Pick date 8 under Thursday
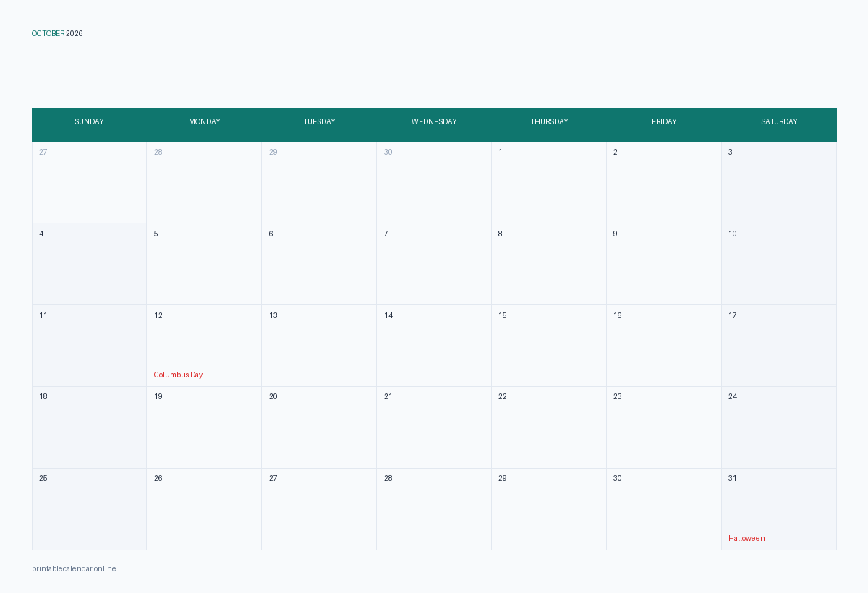The image size is (868, 593). tap(501, 234)
